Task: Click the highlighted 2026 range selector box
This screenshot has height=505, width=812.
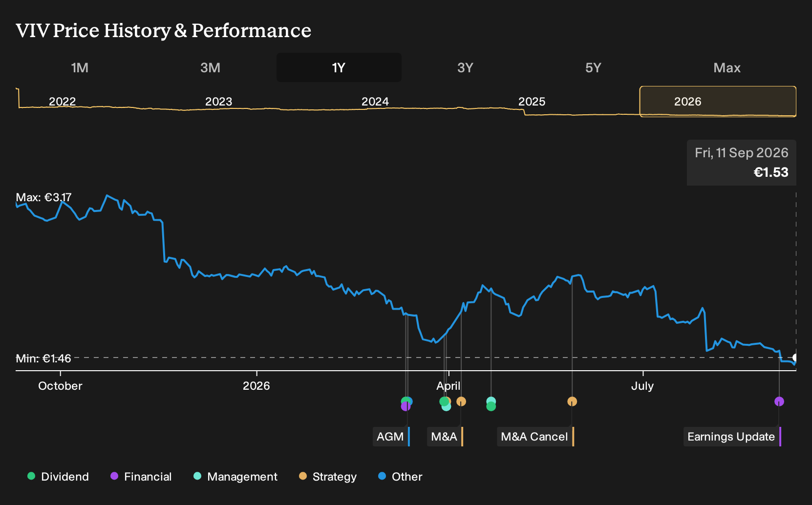Action: [718, 102]
